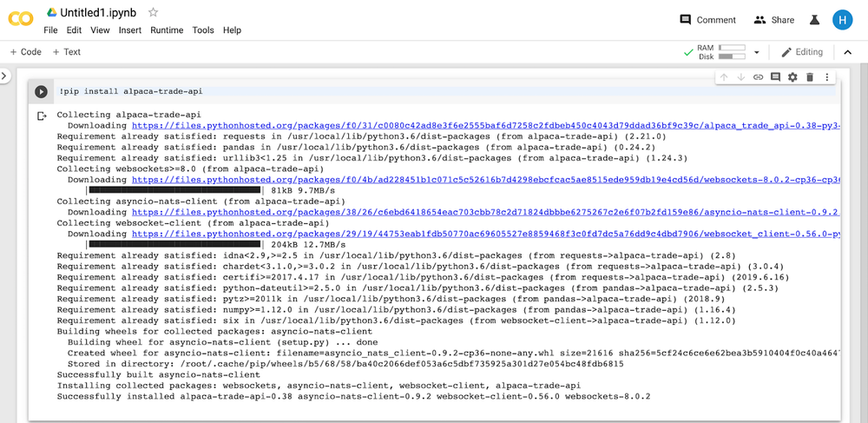The image size is (868, 423).
Task: Add a new Code cell
Action: (x=26, y=52)
